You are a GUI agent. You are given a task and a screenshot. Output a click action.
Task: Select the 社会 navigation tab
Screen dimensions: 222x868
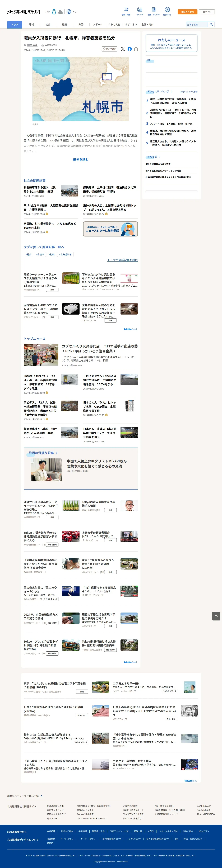click(48, 24)
